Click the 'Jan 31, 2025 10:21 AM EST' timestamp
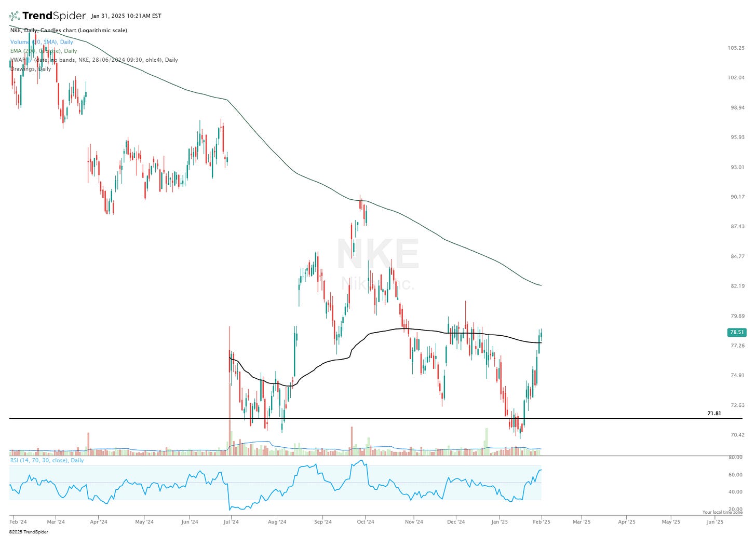 (126, 16)
